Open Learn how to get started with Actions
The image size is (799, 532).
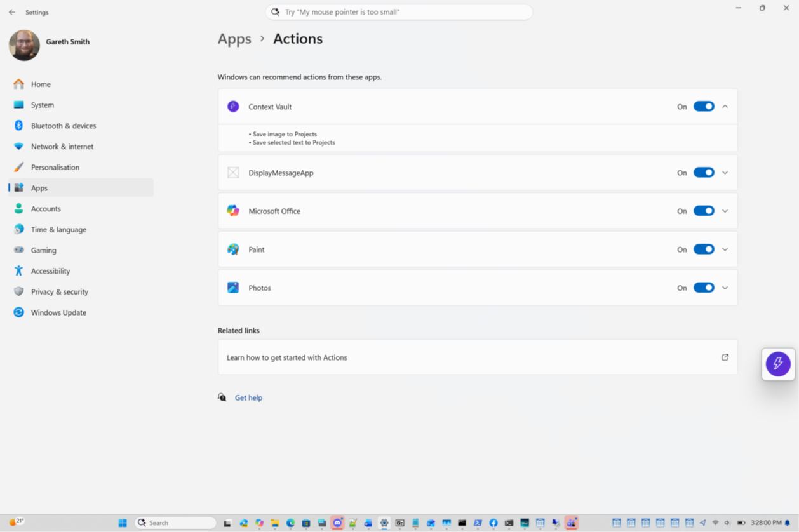(x=478, y=357)
